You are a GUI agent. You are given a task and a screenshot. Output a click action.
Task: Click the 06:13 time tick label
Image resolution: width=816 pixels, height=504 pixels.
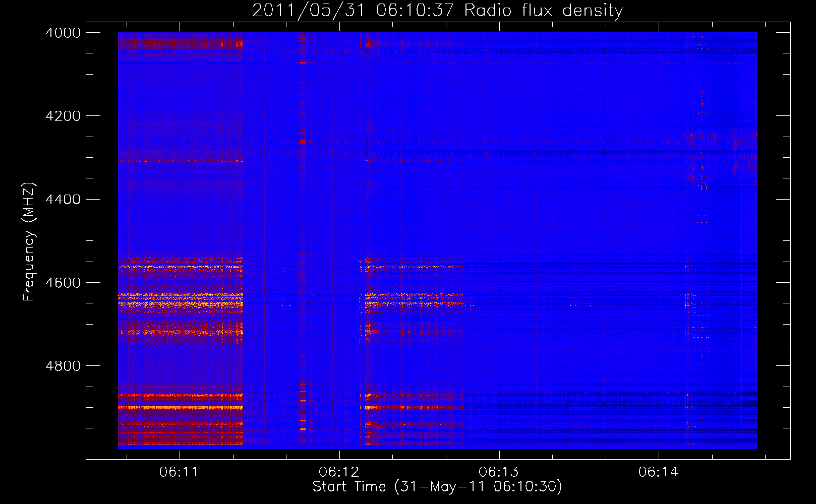pos(499,472)
